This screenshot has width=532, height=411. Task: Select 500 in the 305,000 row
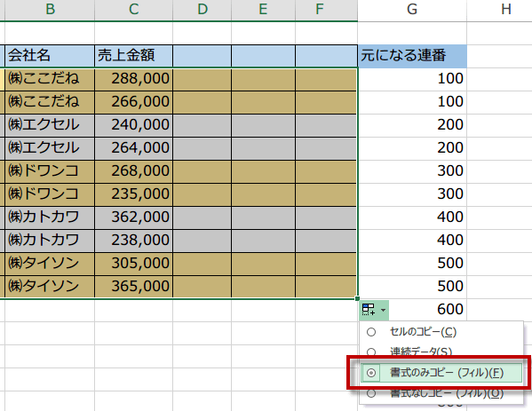pos(412,264)
